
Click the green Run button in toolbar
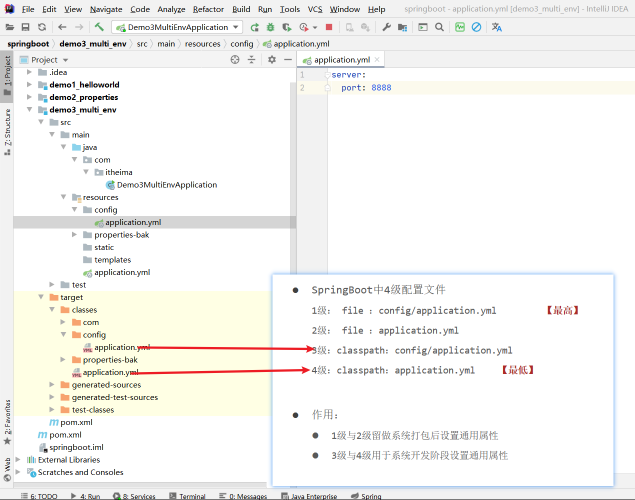pyautogui.click(x=255, y=27)
